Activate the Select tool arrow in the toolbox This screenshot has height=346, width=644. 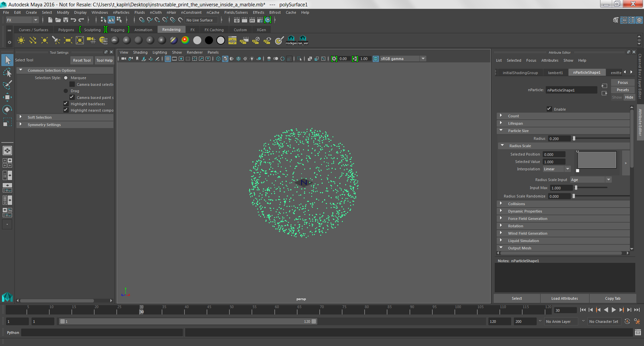tap(7, 60)
